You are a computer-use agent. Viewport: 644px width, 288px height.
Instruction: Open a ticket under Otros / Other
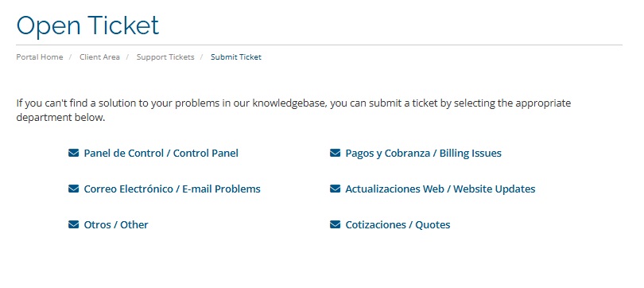coord(116,224)
